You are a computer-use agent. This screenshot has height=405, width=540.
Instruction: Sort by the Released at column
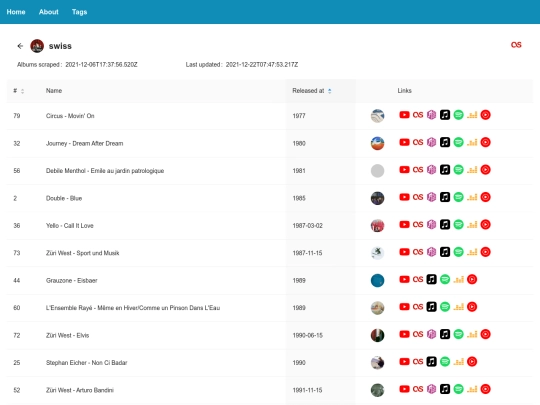312,91
